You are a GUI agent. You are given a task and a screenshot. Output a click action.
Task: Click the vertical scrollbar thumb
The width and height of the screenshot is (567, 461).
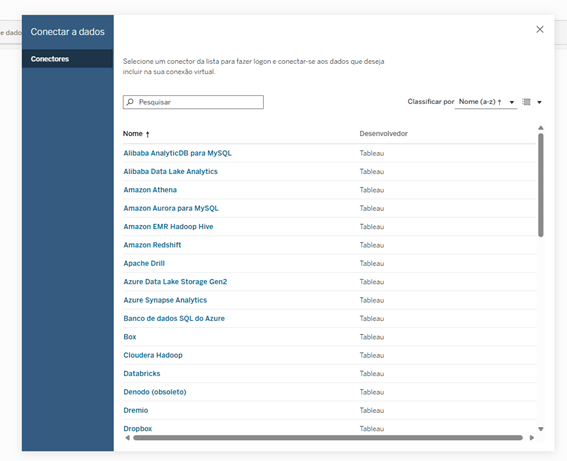coord(541,185)
